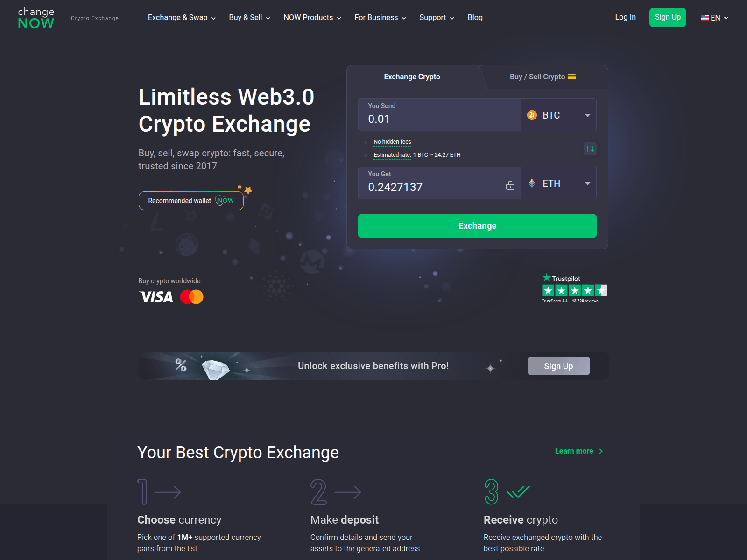The height and width of the screenshot is (560, 747).
Task: Click the Mastercard logo
Action: click(192, 297)
